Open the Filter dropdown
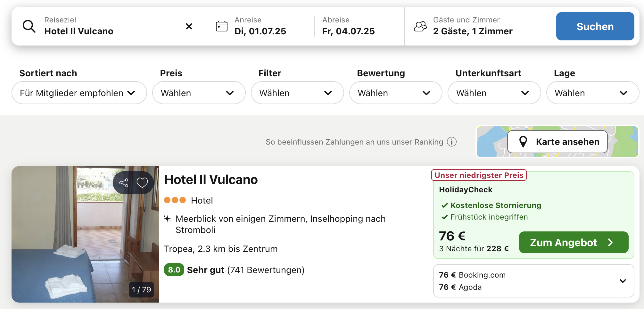This screenshot has height=309, width=644. 297,93
